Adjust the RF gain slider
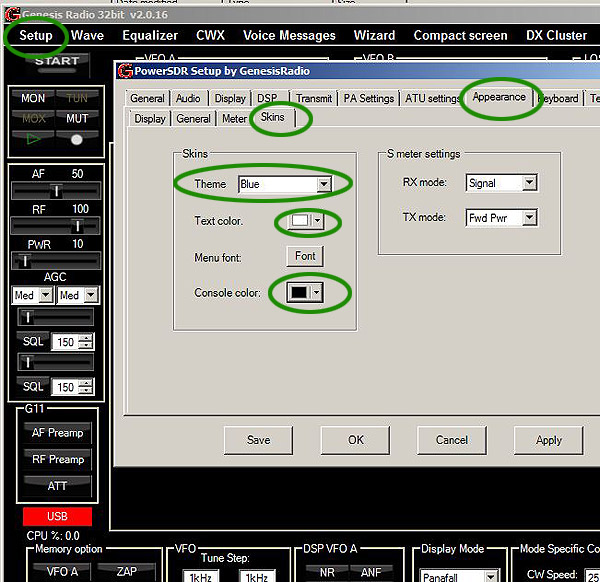 point(55,226)
